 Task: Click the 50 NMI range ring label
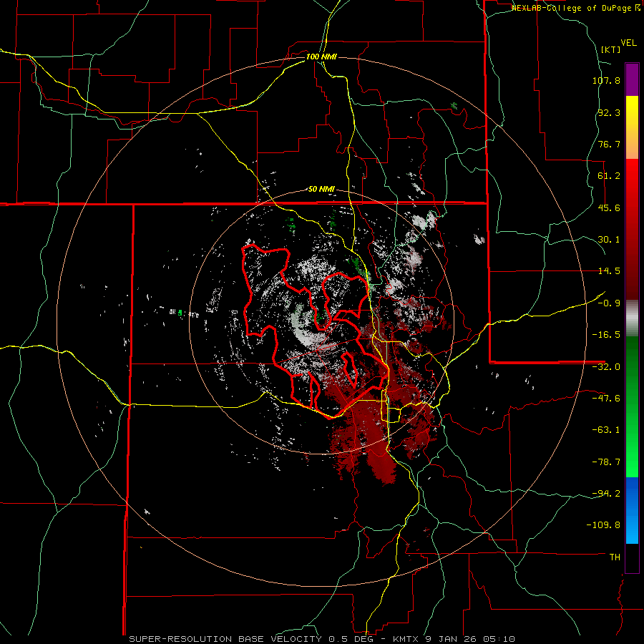coord(321,190)
